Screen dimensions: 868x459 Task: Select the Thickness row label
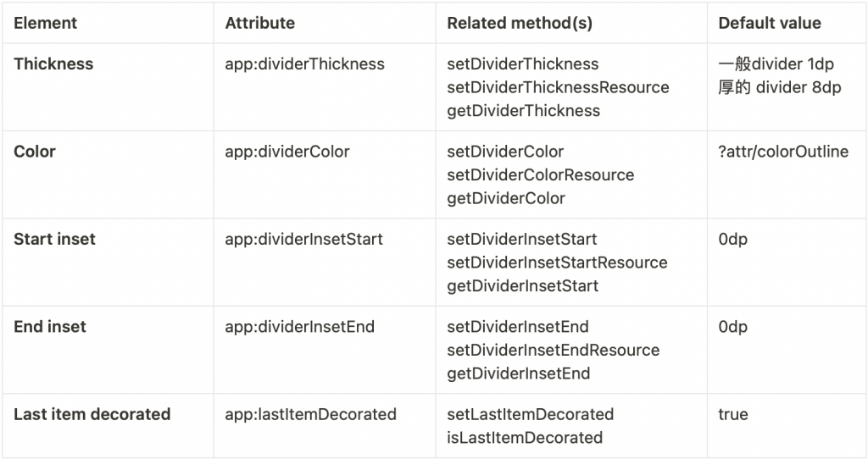[x=53, y=64]
